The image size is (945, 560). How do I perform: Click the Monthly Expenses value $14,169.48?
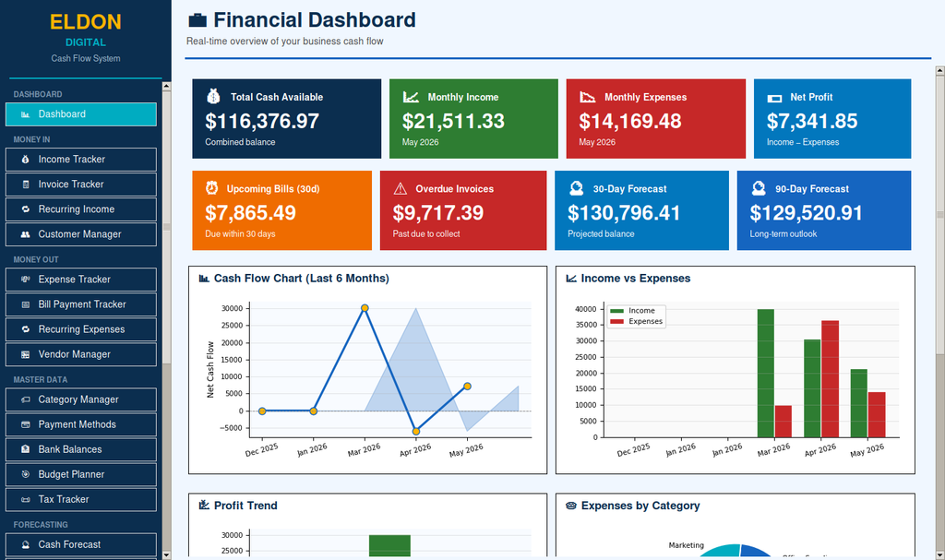pyautogui.click(x=630, y=122)
